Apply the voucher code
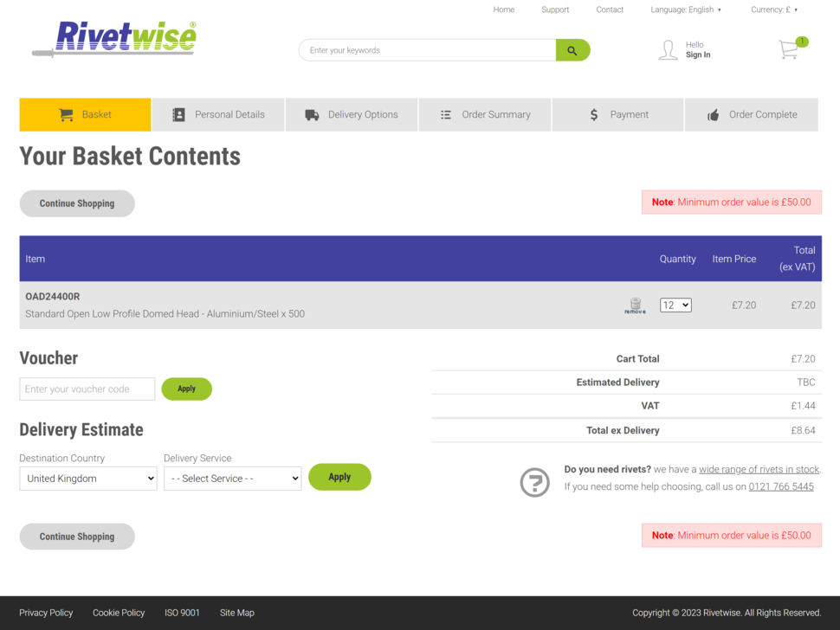The height and width of the screenshot is (630, 840). [186, 389]
